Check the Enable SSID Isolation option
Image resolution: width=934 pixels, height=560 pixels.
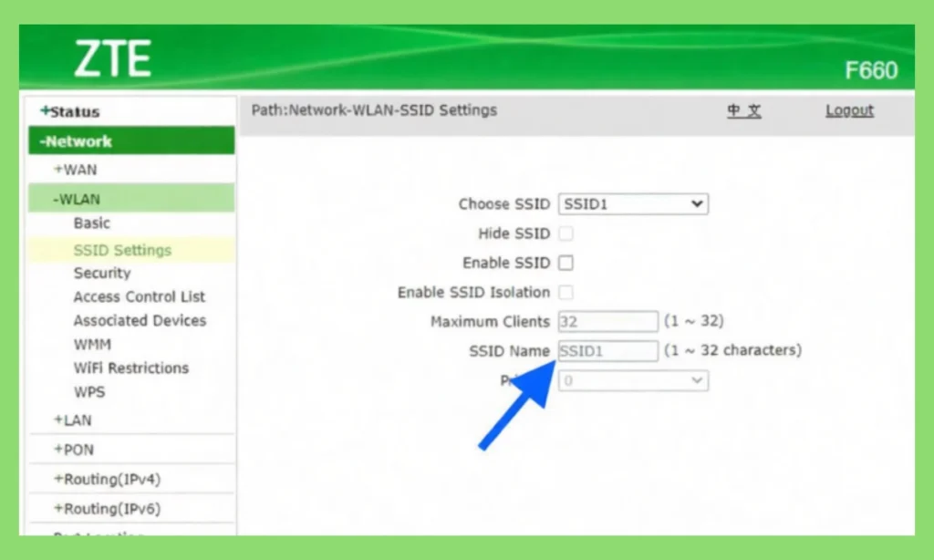point(566,292)
